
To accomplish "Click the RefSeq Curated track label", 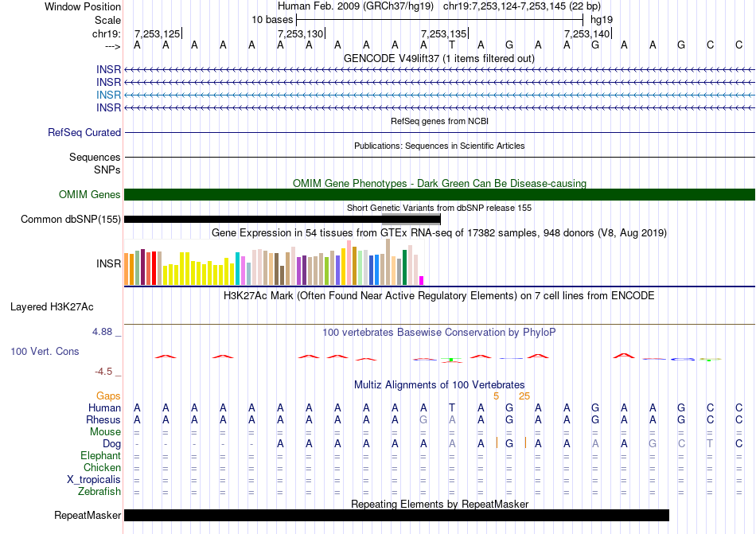I will [x=84, y=133].
